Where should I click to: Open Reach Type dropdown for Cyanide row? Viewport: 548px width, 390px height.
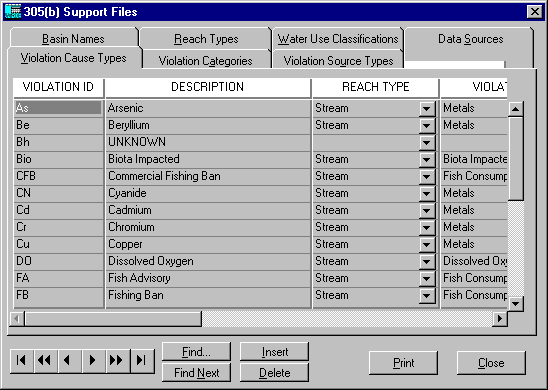[x=426, y=194]
